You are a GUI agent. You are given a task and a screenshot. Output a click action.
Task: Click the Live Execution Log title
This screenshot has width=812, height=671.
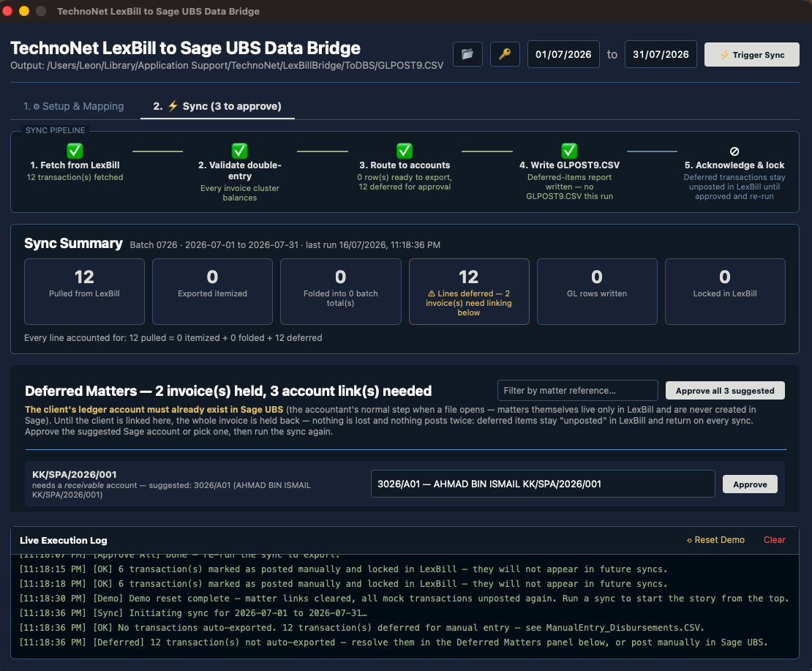tap(63, 540)
